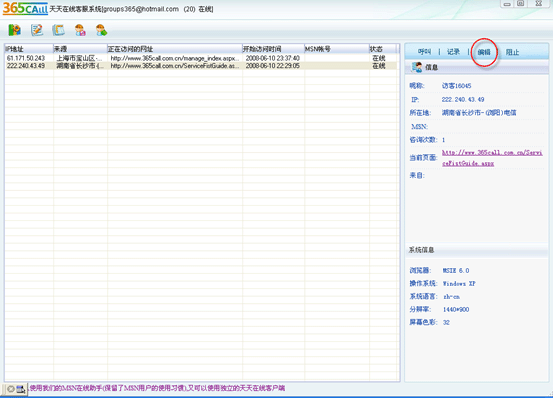553x398 pixels.
Task: Sort by the 状态 column header
Action: (383, 49)
